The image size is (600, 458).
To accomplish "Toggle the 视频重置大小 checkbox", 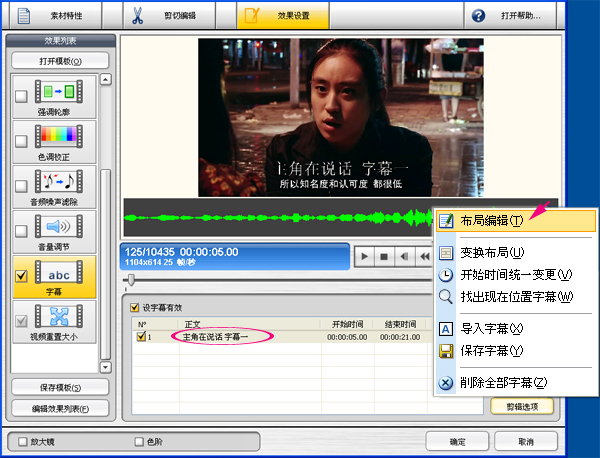I will coord(21,321).
